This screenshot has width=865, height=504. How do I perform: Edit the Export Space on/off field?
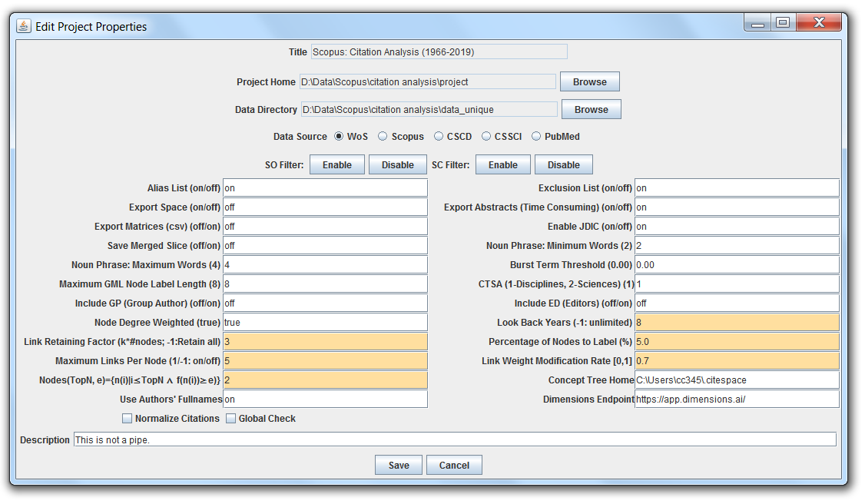(x=326, y=207)
